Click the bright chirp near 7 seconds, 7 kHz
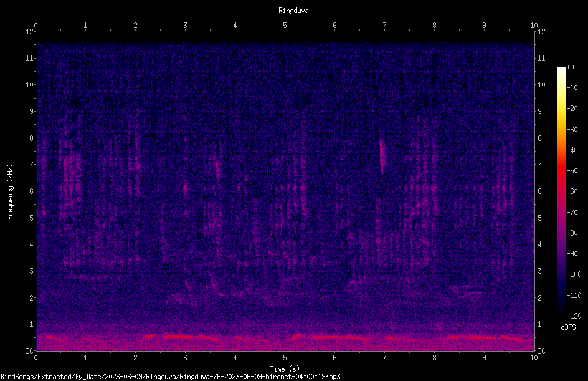 [382, 157]
